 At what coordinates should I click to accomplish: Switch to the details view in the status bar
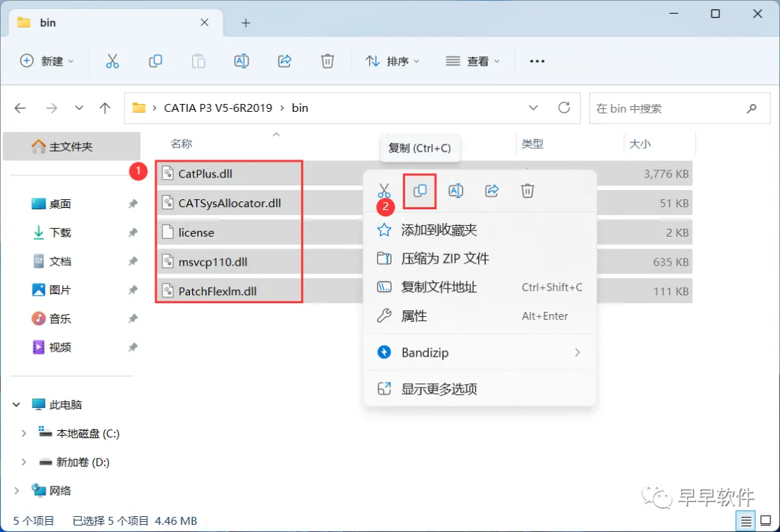[745, 521]
